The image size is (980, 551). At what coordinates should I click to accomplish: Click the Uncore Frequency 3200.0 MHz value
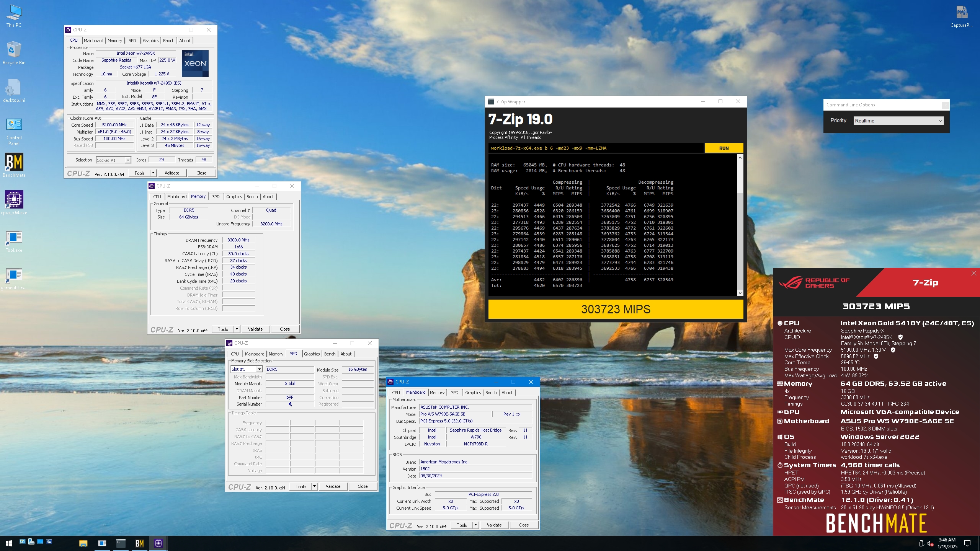pyautogui.click(x=271, y=224)
